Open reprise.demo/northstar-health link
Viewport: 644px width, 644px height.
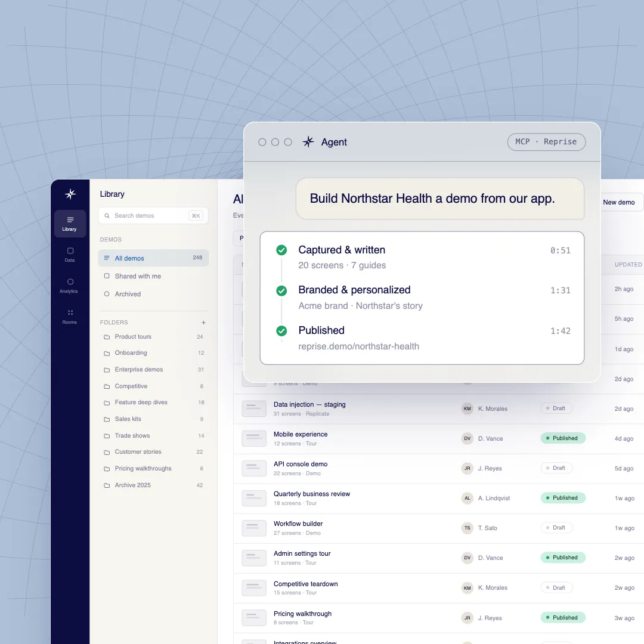pyautogui.click(x=358, y=346)
